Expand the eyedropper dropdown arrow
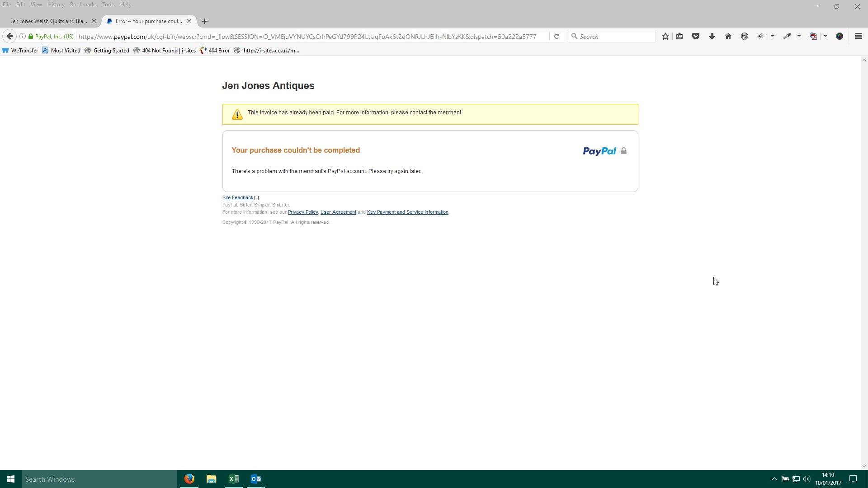Viewport: 868px width, 488px height. [799, 36]
